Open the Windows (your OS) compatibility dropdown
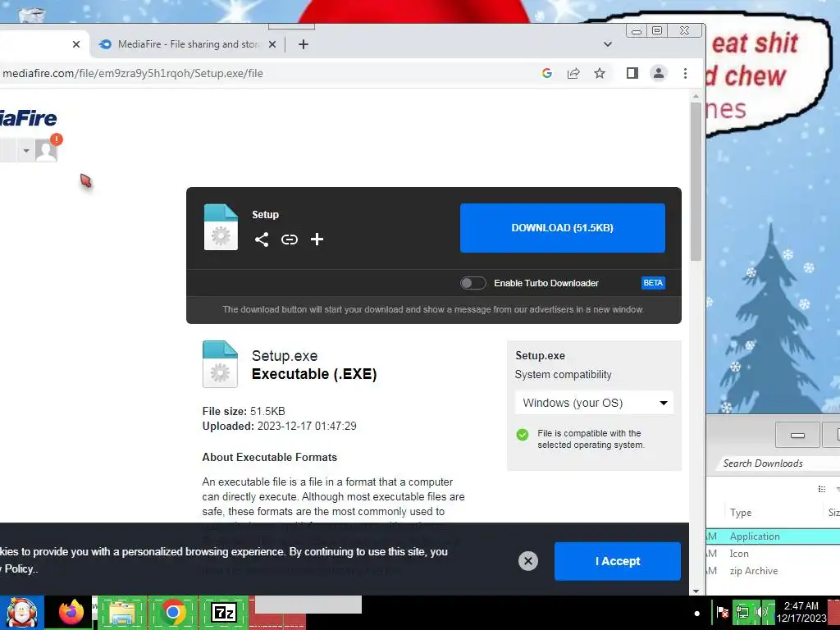The height and width of the screenshot is (630, 840). 594,403
